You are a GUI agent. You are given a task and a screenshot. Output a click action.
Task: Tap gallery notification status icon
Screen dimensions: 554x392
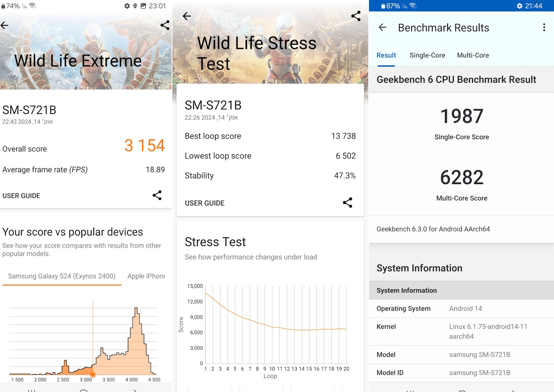(x=143, y=6)
